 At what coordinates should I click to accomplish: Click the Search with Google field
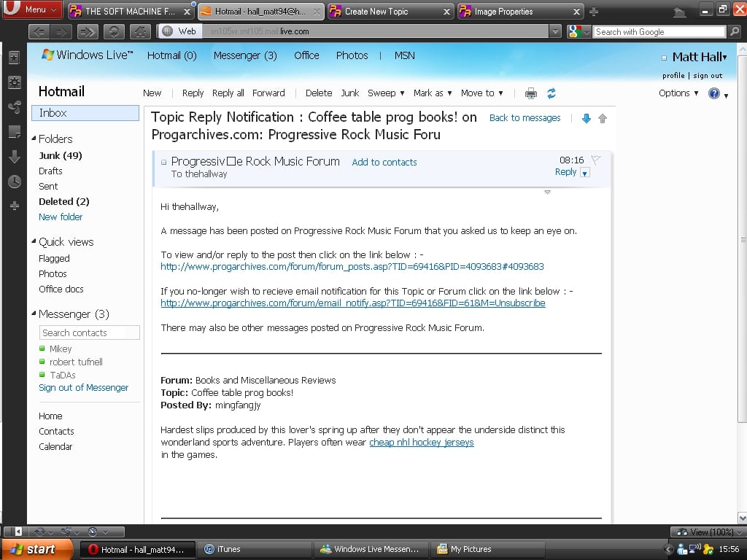click(x=659, y=31)
